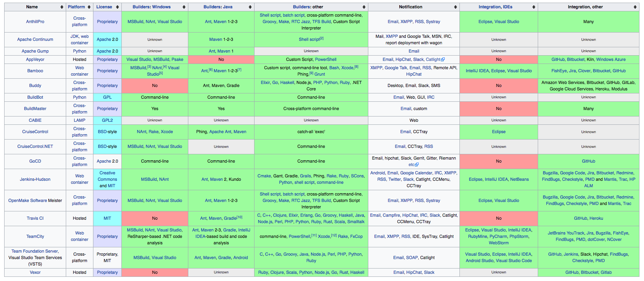
Task: Open the Buddy link
Action: (35, 85)
